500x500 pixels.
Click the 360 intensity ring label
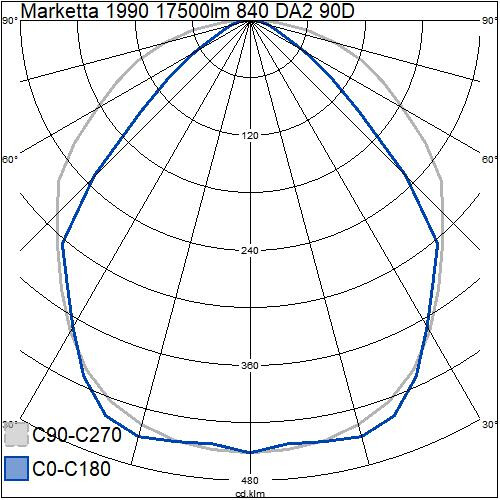(250, 365)
